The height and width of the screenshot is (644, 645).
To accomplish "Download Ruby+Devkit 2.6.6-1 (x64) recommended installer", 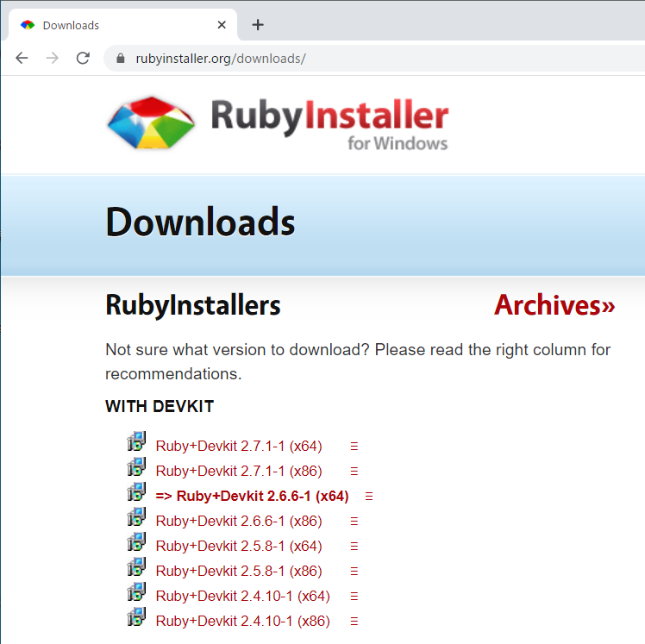I will 252,497.
